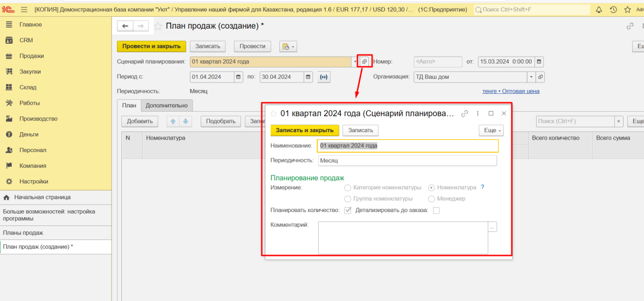The image size is (644, 301).
Task: Open the тенге • Оптовая цена link
Action: [x=511, y=91]
